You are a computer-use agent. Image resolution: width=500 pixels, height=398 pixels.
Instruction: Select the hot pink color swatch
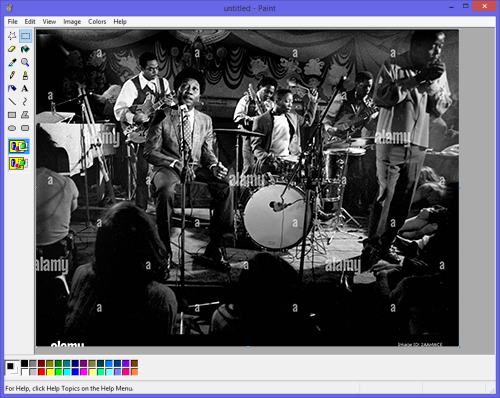(x=126, y=372)
